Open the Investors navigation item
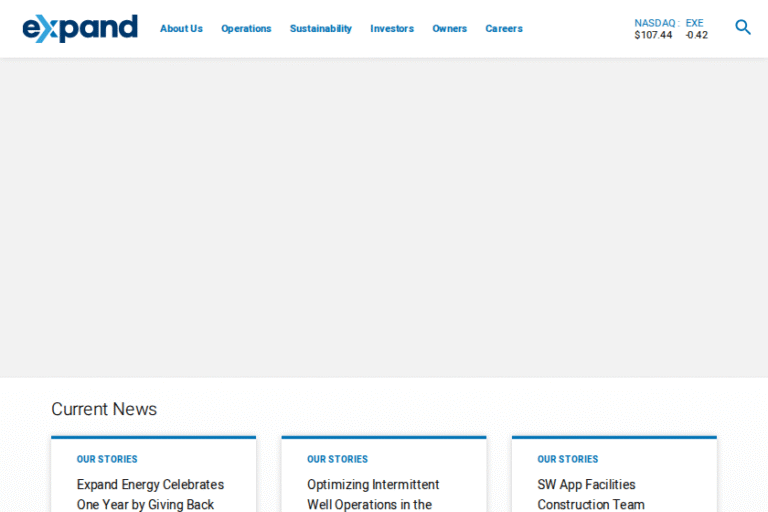 tap(392, 29)
